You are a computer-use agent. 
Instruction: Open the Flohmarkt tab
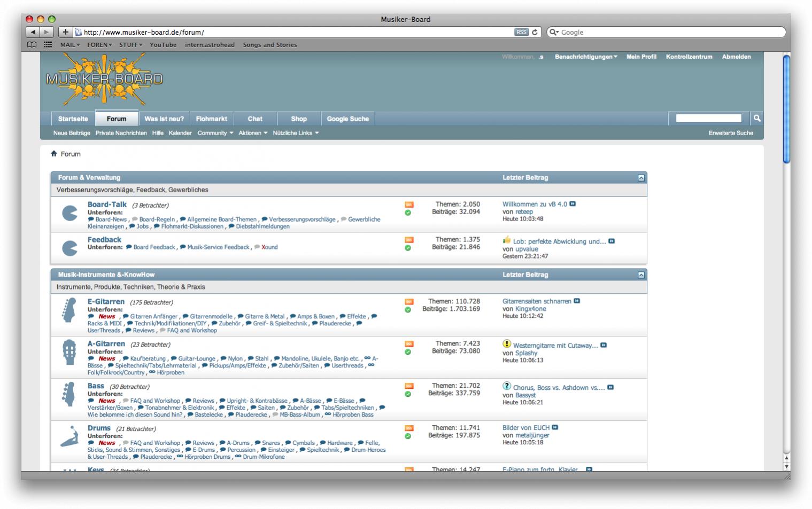pos(211,119)
